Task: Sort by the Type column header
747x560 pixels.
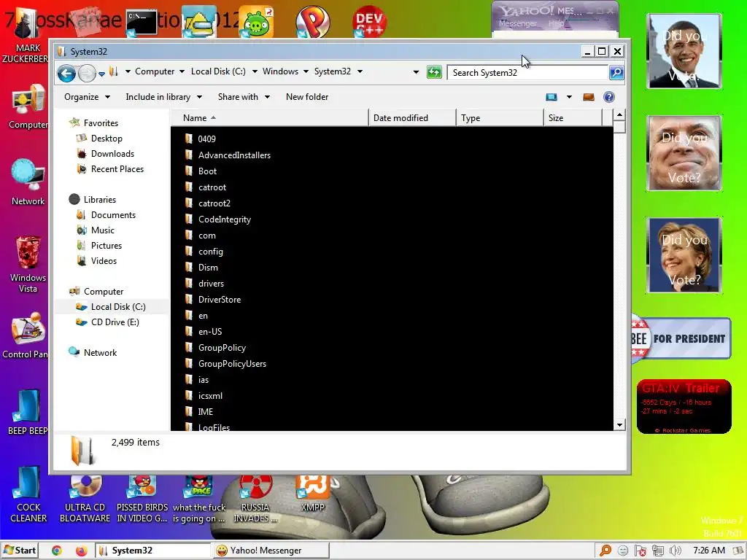Action: (x=500, y=118)
